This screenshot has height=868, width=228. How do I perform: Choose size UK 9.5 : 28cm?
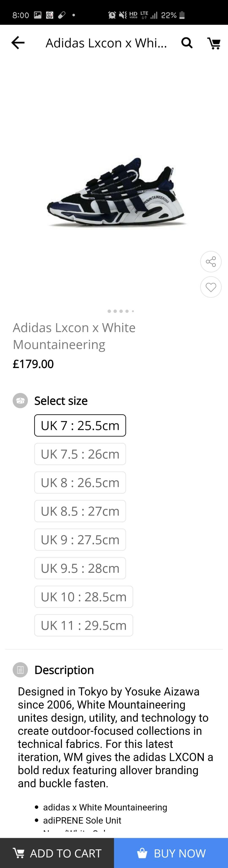coord(80,568)
